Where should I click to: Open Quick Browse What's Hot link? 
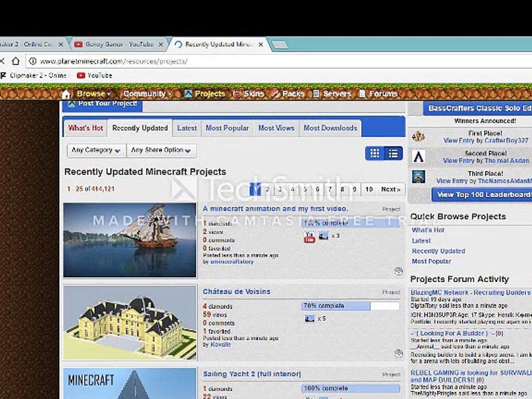(x=428, y=230)
